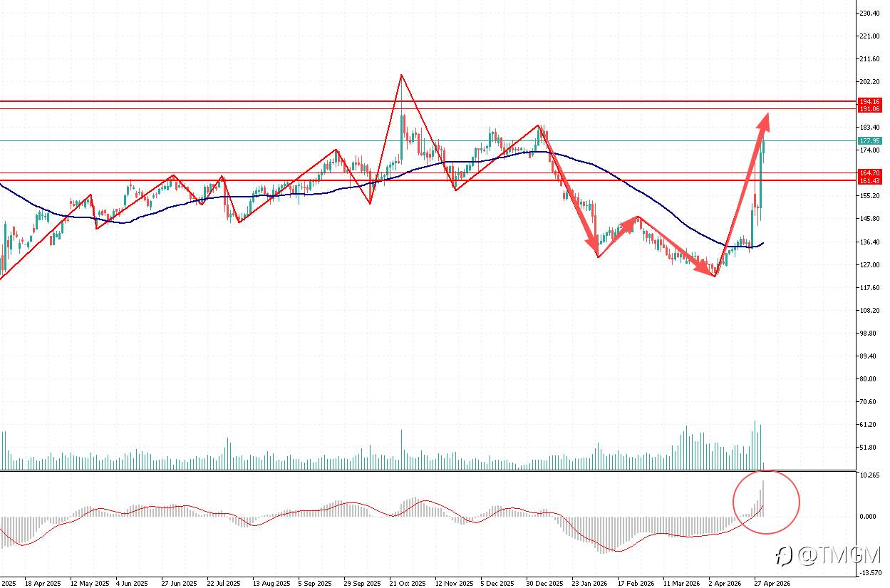Click the 4 Jun 2025 date label
The width and height of the screenshot is (890, 588).
(133, 583)
